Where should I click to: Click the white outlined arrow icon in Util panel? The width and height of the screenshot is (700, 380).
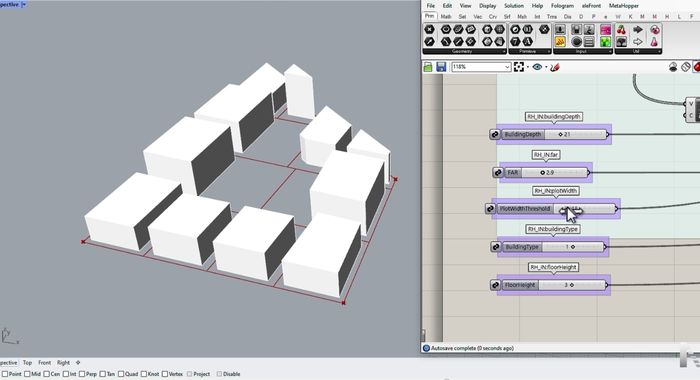[x=638, y=42]
